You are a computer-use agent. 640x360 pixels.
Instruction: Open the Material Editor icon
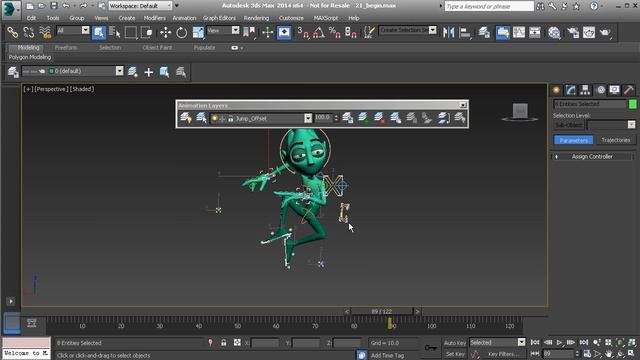click(x=554, y=32)
